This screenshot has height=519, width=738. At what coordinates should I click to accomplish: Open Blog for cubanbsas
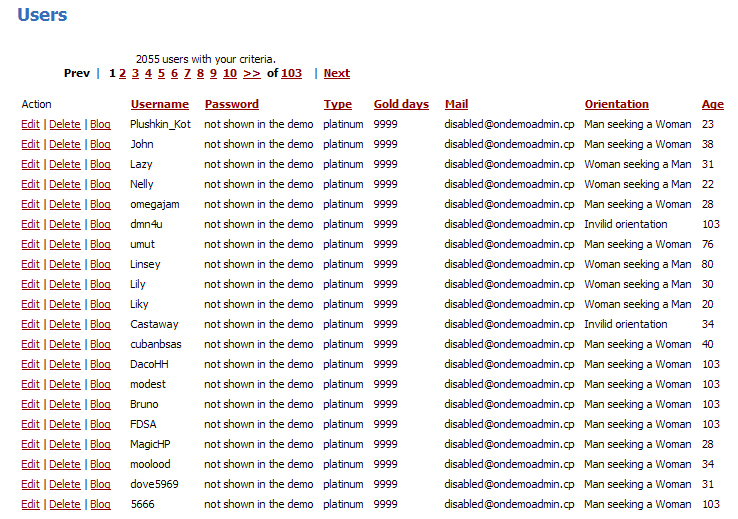click(100, 344)
